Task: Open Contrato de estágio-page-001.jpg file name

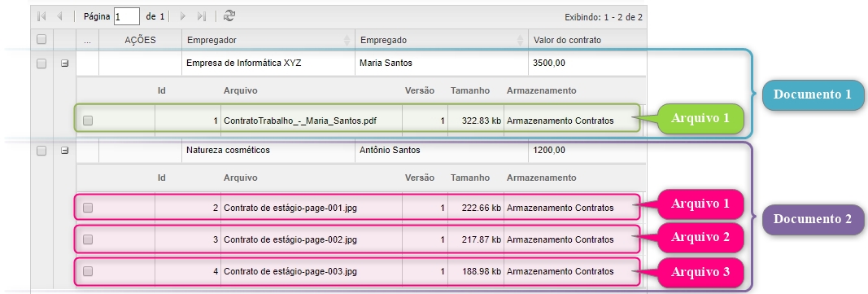Action: pyautogui.click(x=290, y=208)
